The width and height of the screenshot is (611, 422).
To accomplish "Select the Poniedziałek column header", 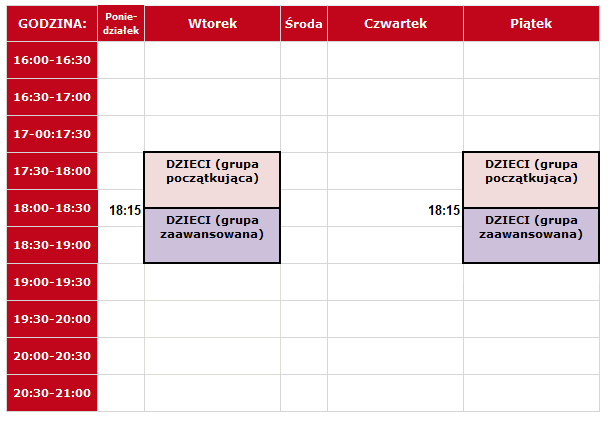I will click(121, 23).
